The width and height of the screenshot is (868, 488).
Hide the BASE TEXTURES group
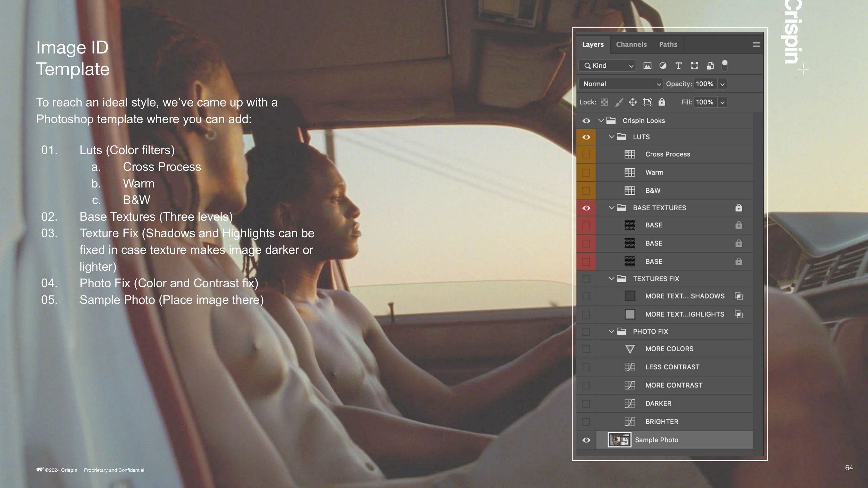(586, 208)
